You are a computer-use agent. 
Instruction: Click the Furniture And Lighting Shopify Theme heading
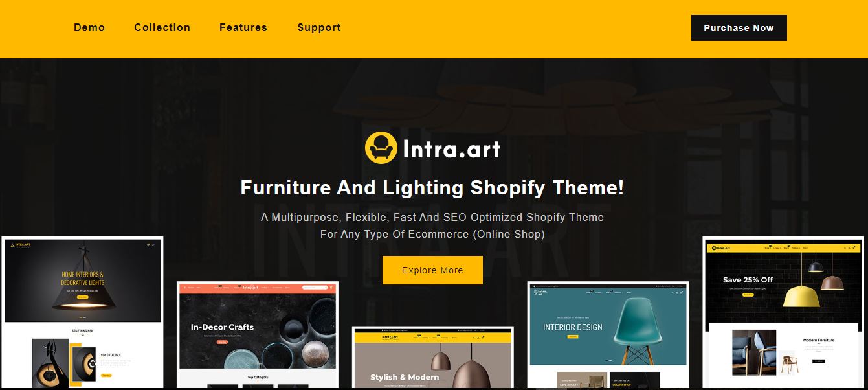[x=432, y=188]
